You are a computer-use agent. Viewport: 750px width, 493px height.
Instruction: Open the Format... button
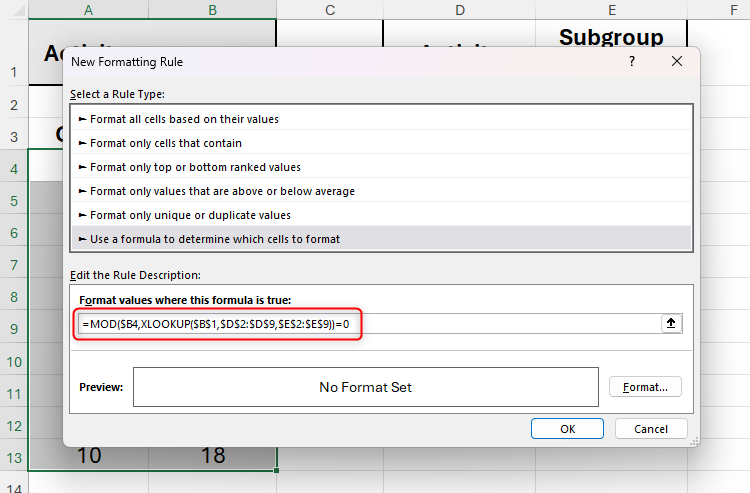pyautogui.click(x=645, y=387)
